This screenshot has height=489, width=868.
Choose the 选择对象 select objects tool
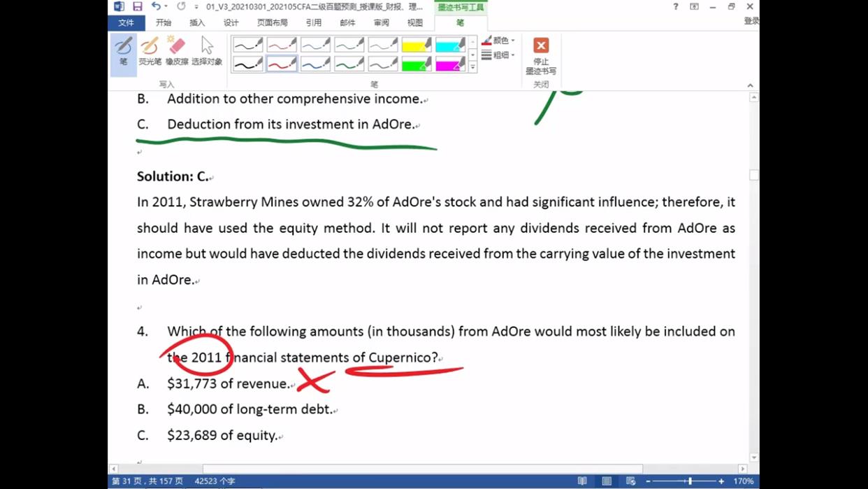[x=207, y=51]
